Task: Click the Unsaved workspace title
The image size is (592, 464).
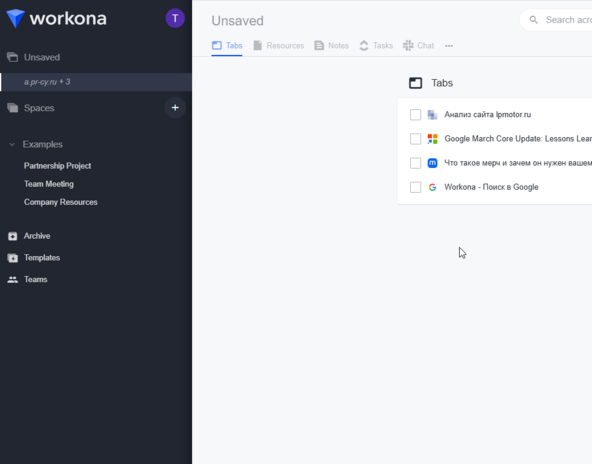Action: point(237,21)
